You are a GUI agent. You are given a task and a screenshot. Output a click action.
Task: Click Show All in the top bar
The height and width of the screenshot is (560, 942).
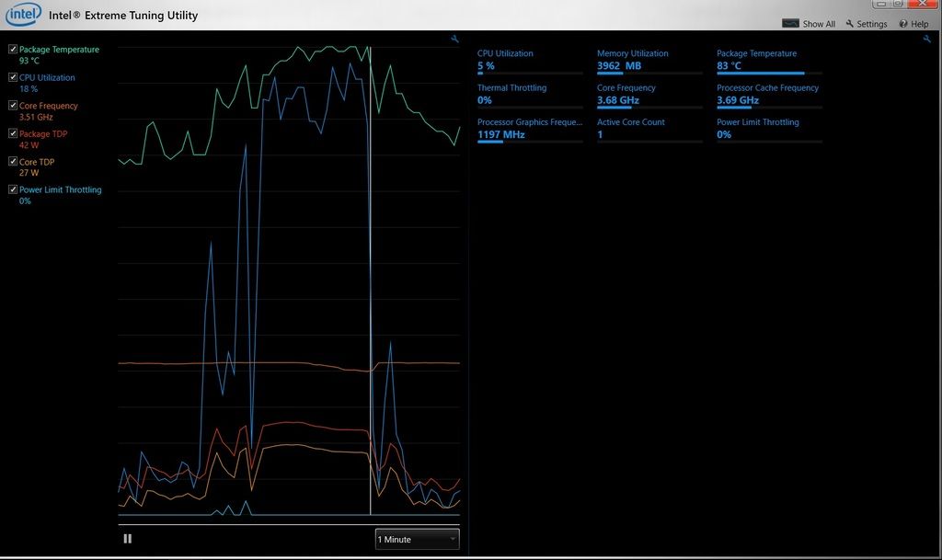point(819,24)
